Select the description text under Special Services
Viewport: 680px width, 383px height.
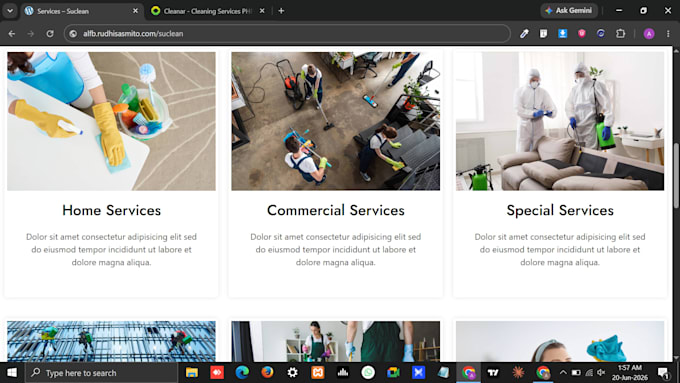point(560,249)
